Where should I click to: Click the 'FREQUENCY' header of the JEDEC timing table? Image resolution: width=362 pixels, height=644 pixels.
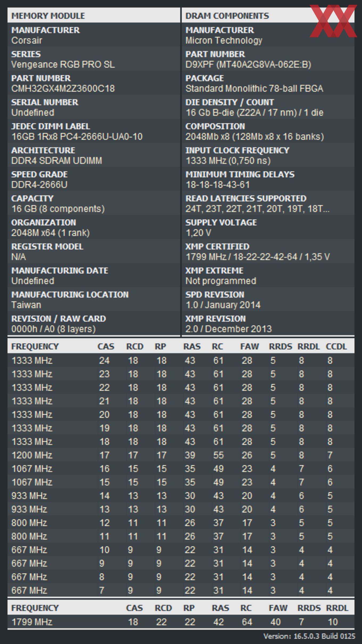(35, 346)
